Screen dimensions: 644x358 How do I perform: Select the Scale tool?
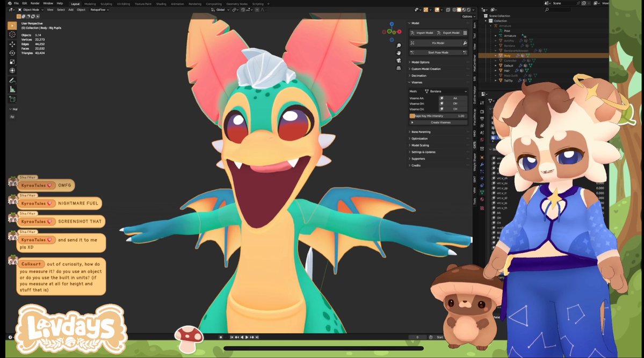12,62
